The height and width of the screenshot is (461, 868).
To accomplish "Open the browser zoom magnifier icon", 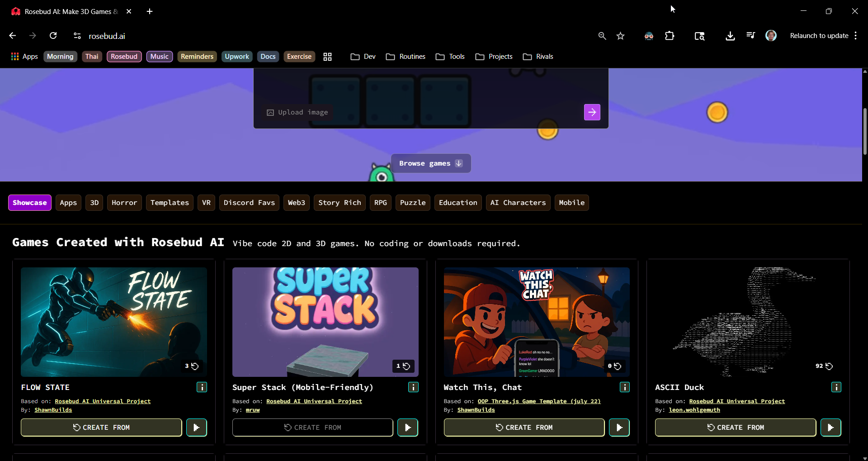I will (x=602, y=36).
